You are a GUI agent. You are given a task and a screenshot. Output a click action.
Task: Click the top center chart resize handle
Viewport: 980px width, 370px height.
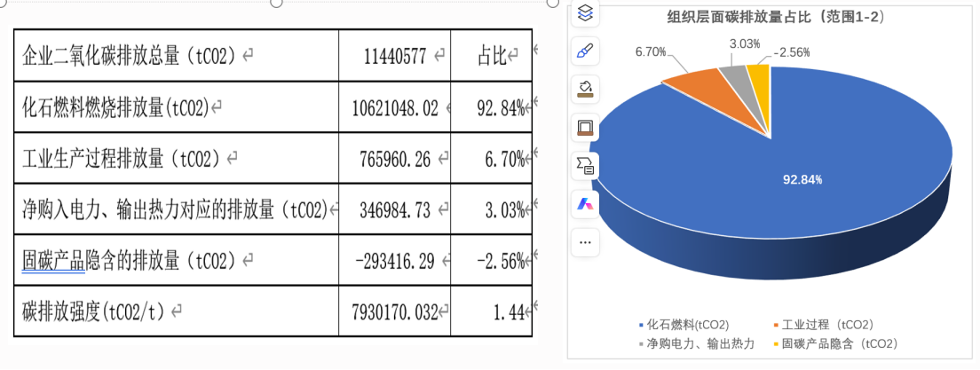(x=276, y=3)
